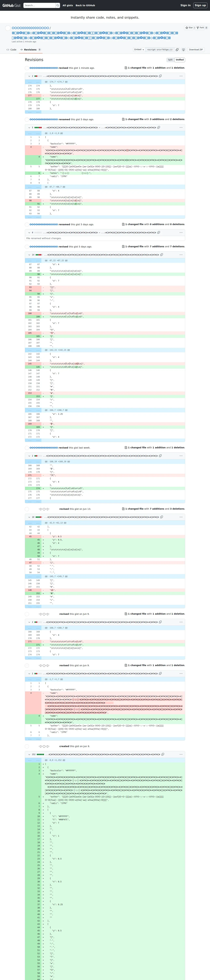Viewport: 210px width, 980px height.
Task: Copy file path in Jun 13 revision
Action: coord(162,517)
